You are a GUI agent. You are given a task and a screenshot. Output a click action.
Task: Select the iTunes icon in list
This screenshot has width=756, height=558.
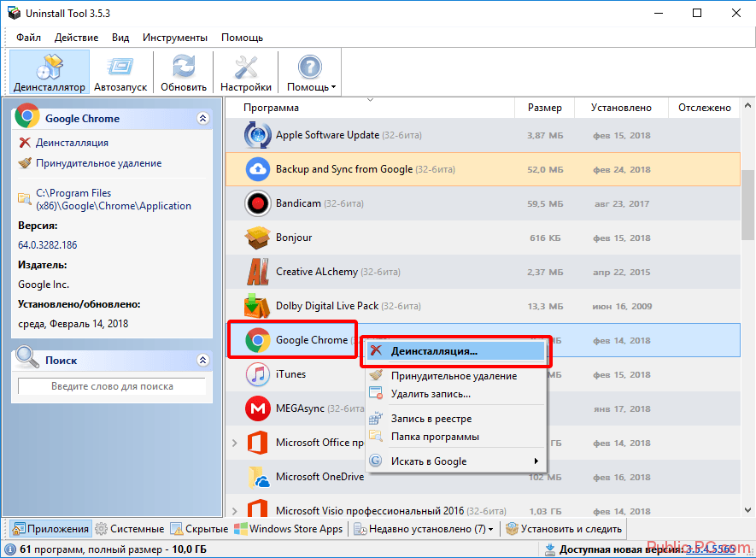pos(257,374)
